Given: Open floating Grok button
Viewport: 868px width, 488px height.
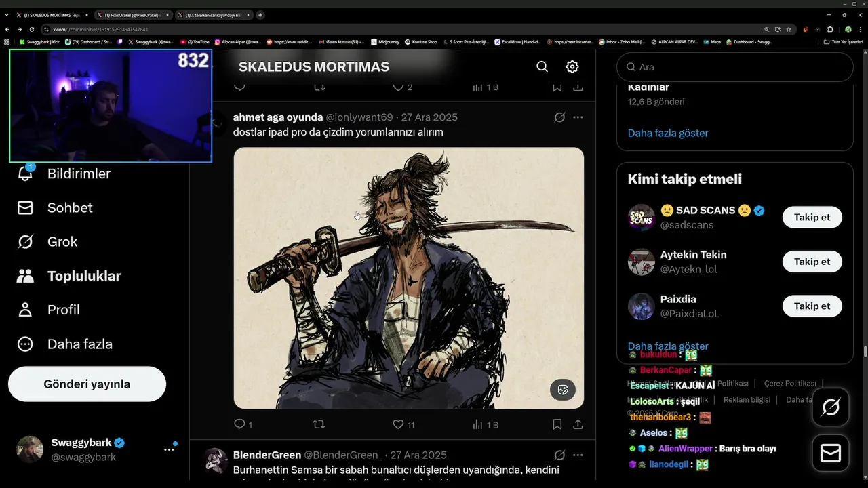Looking at the screenshot, I should click(830, 407).
